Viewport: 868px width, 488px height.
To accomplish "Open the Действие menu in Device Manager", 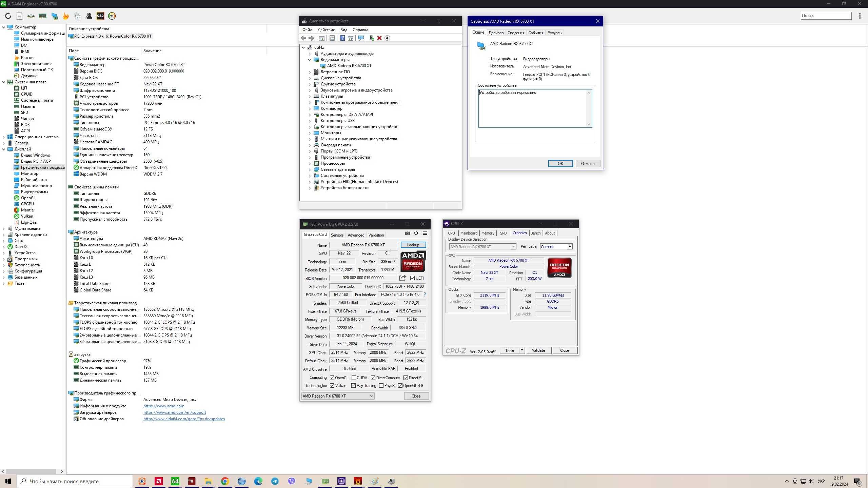I will [326, 30].
